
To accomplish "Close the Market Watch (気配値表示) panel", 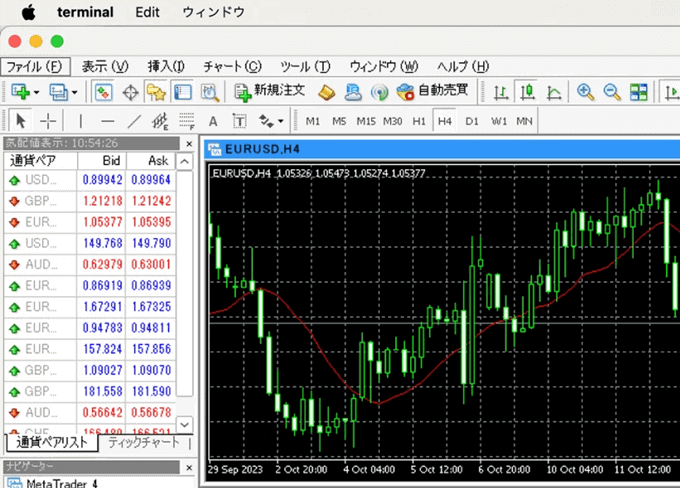I will [x=184, y=143].
